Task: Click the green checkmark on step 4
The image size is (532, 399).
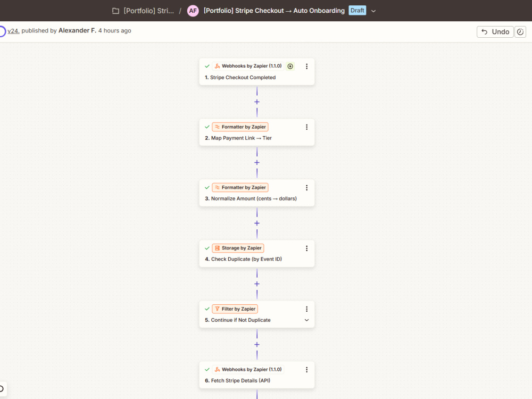Action: coord(207,248)
